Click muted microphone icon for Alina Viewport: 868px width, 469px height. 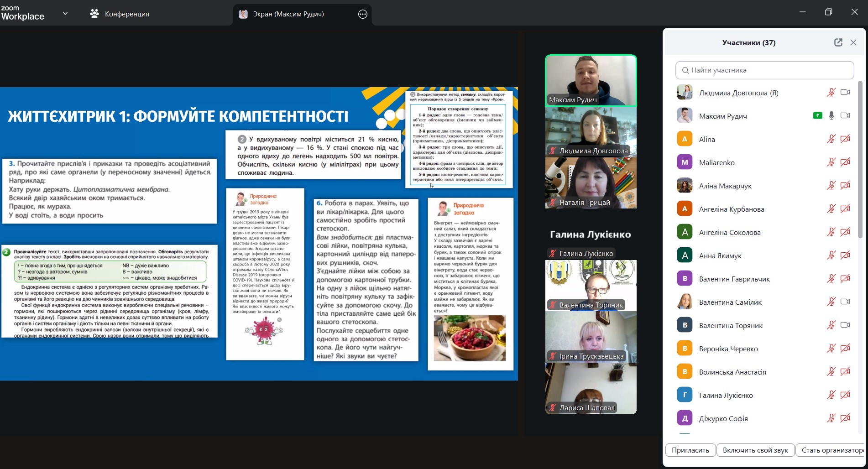point(831,139)
